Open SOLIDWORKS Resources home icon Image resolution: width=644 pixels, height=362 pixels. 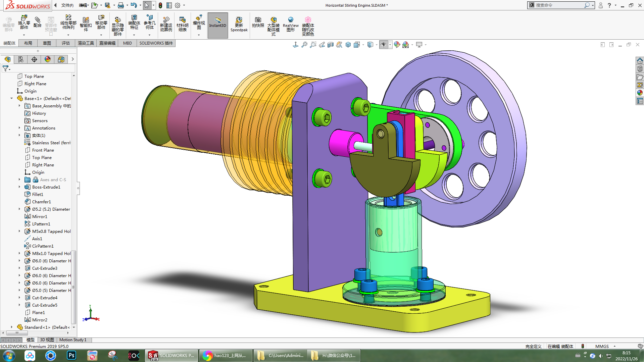click(640, 61)
